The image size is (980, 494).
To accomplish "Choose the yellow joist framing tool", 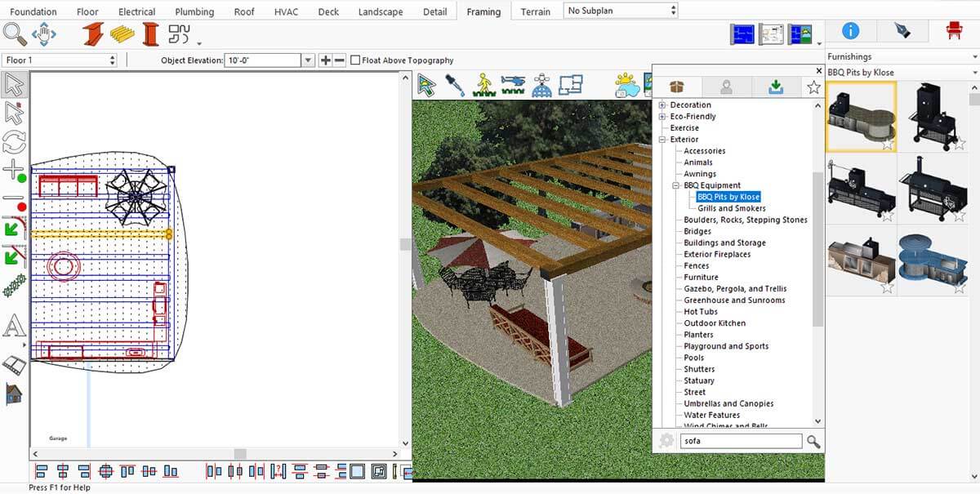I will click(122, 34).
